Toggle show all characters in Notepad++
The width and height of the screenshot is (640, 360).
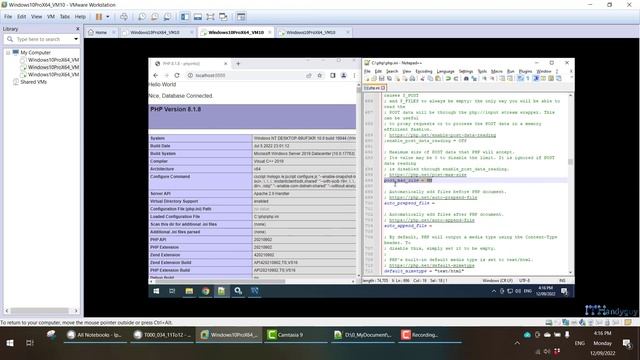tap(528, 78)
